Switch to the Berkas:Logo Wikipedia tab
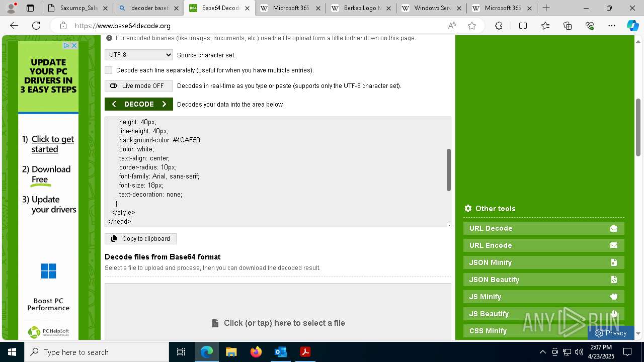Viewport: 644px width, 362px height. click(360, 8)
